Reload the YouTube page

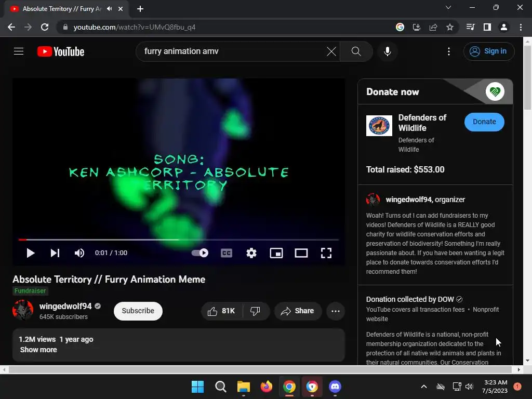tap(45, 27)
